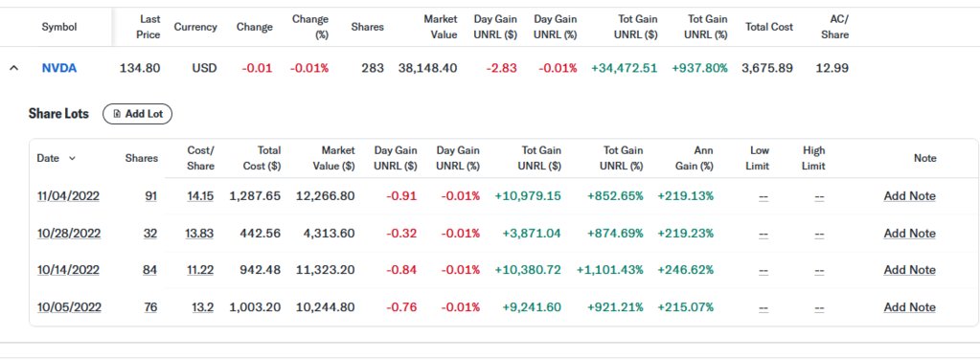Edit the 32 shares value

click(150, 233)
